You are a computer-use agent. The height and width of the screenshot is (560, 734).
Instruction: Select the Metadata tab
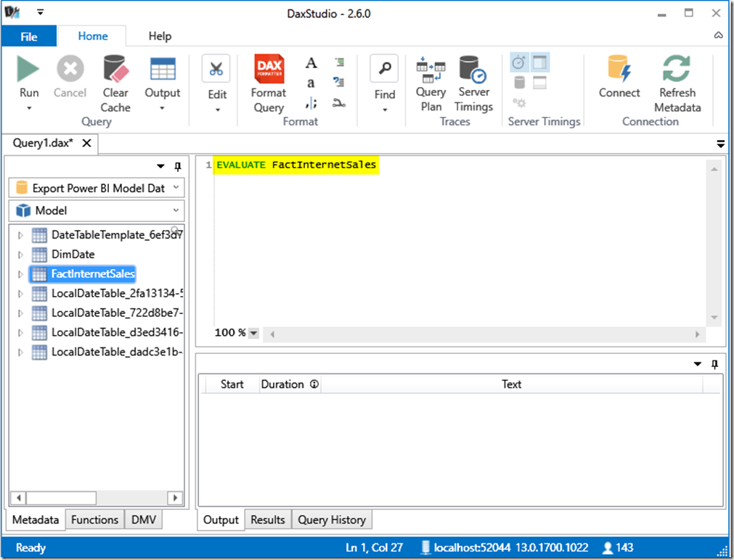[x=36, y=520]
